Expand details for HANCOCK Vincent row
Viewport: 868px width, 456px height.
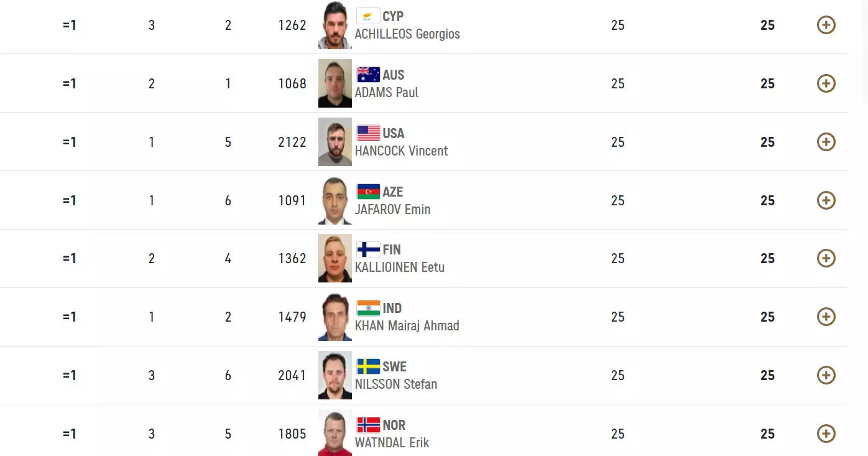tap(826, 142)
